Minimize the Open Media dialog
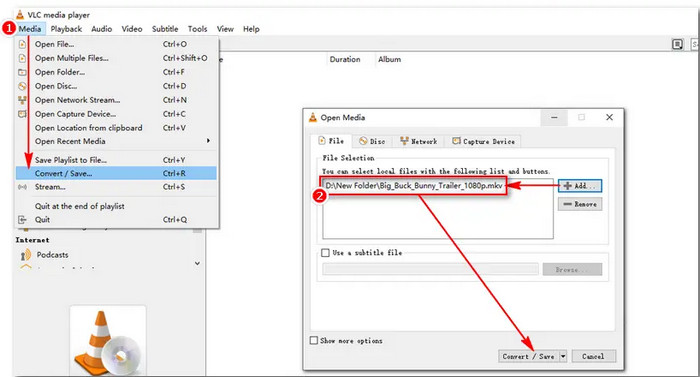 tap(554, 117)
